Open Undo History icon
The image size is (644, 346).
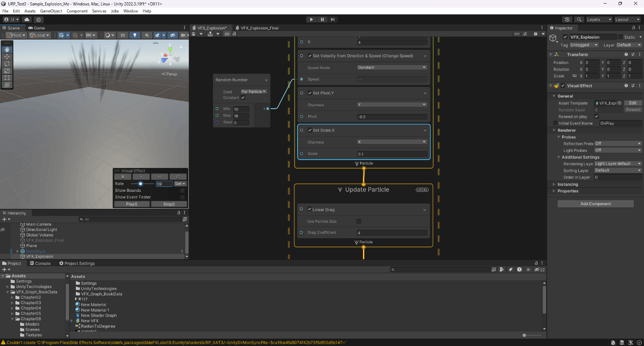[x=567, y=20]
